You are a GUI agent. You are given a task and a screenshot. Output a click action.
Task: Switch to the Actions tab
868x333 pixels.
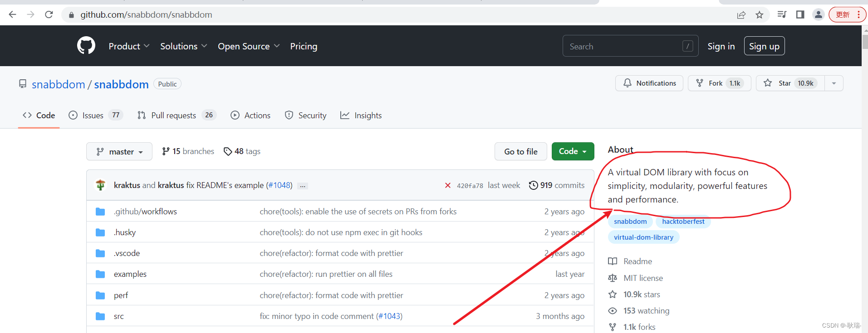[x=250, y=116]
